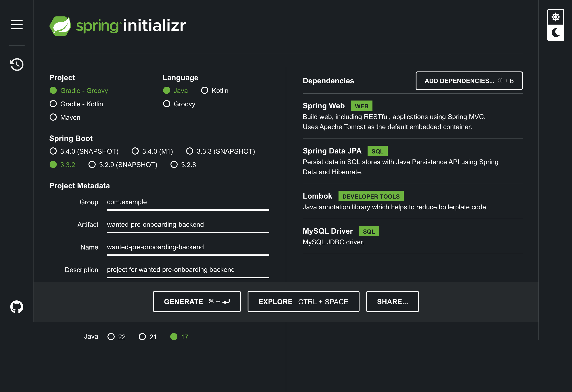Viewport: 572px width, 392px height.
Task: Select Spring Boot 3.2.8
Action: 183,165
